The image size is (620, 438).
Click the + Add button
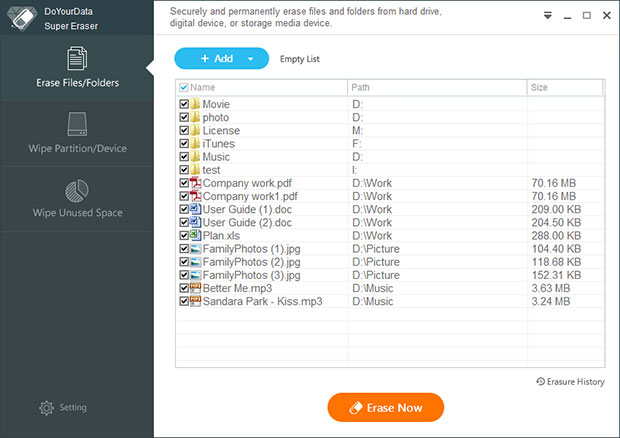(x=221, y=59)
